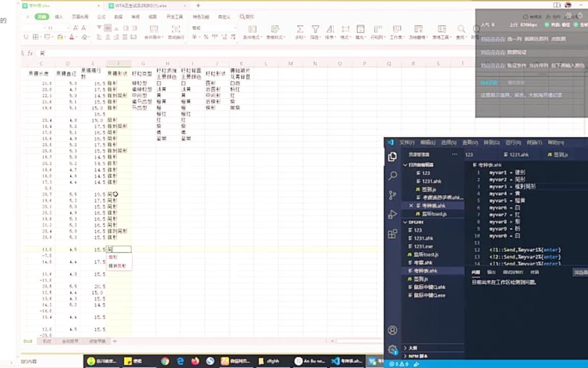Image resolution: width=588 pixels, height=368 pixels.
Task: Add a new sheet with the + button
Action: (x=114, y=341)
